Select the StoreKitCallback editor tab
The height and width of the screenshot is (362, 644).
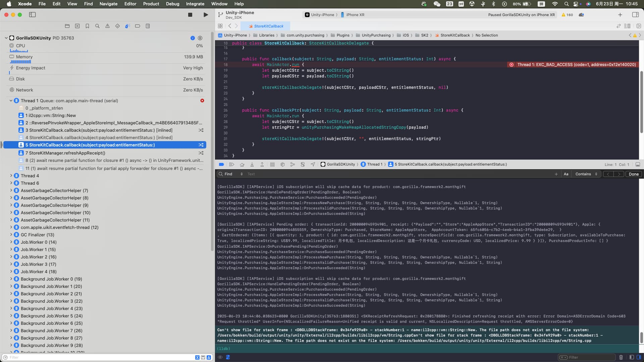tap(267, 26)
